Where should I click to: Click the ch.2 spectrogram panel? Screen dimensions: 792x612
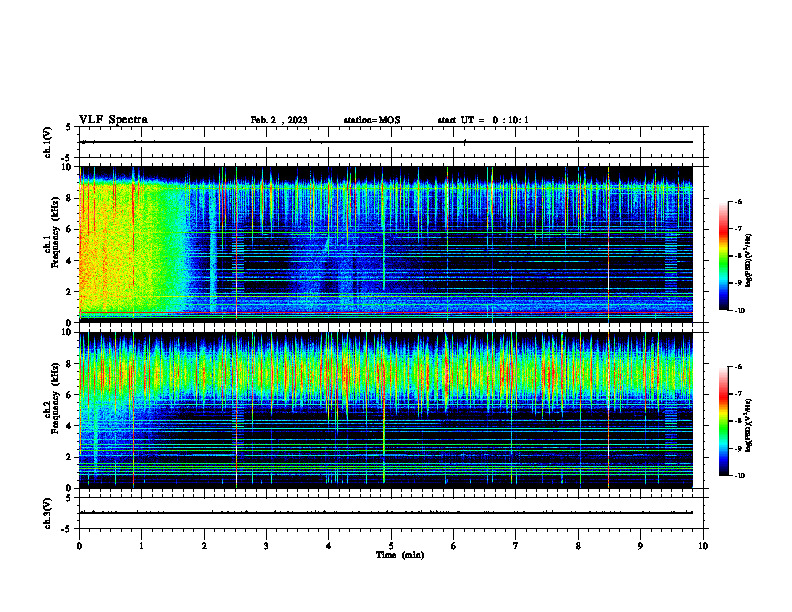click(386, 410)
